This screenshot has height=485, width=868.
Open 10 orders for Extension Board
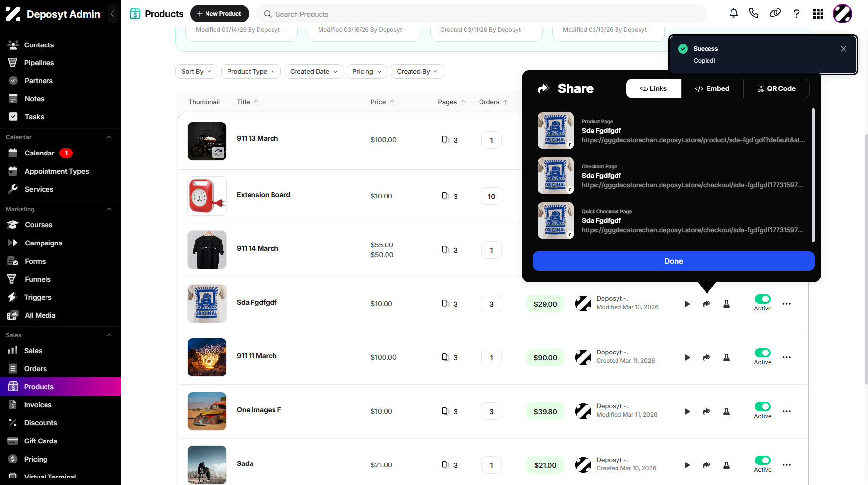click(491, 196)
